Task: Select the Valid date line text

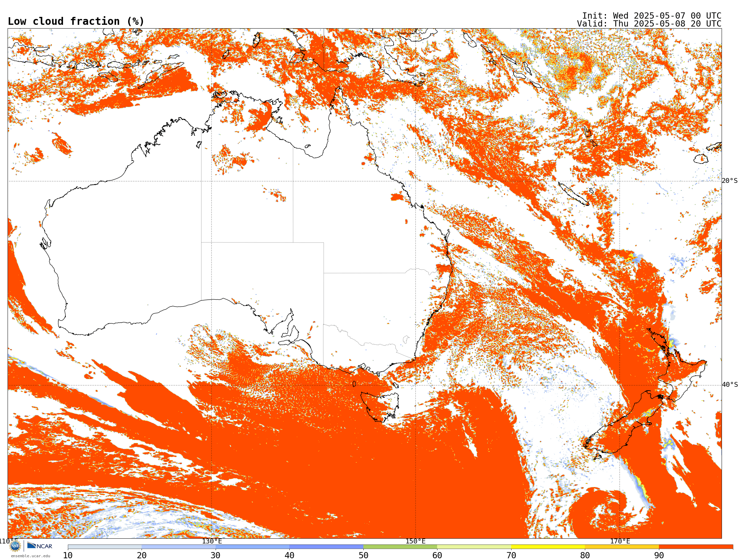Action: (x=649, y=24)
